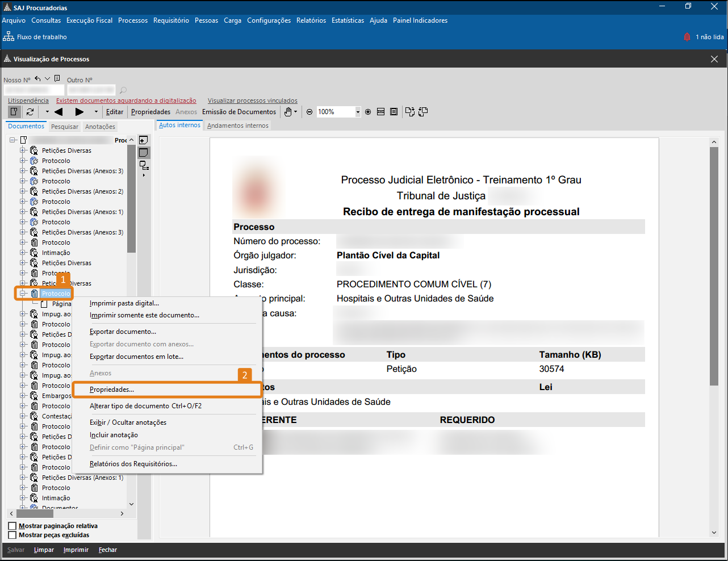Click the note icon in the side strip
This screenshot has height=561, width=728.
click(x=144, y=153)
